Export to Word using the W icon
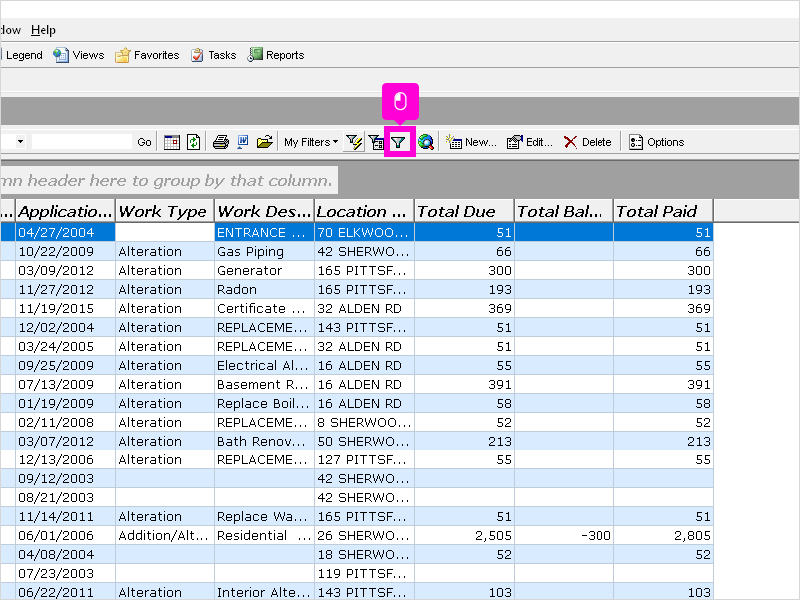 point(243,142)
